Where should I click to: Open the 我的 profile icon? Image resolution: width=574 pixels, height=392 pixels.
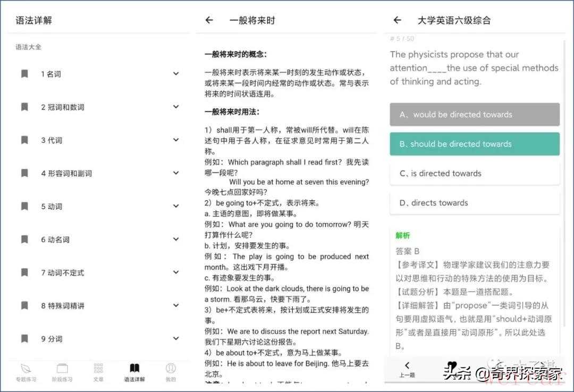[171, 368]
